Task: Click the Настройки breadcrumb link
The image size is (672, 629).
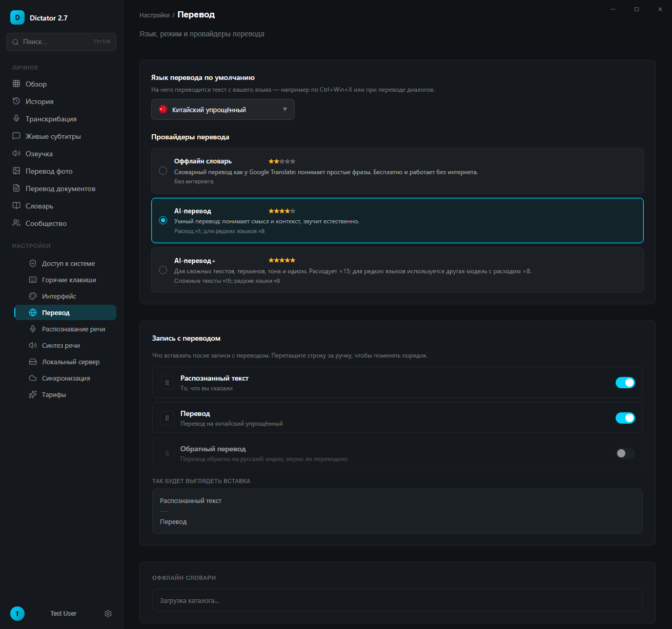Action: click(x=154, y=15)
